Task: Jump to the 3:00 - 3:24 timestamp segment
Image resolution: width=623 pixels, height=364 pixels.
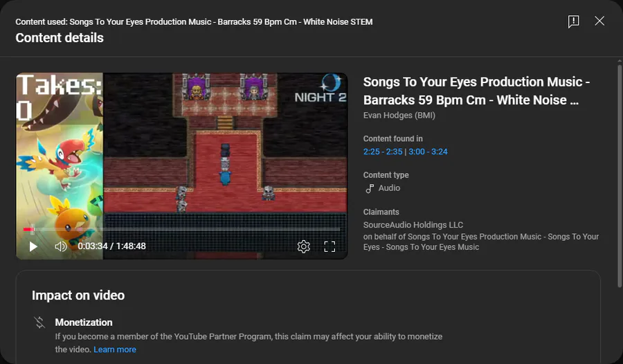Action: [x=428, y=152]
